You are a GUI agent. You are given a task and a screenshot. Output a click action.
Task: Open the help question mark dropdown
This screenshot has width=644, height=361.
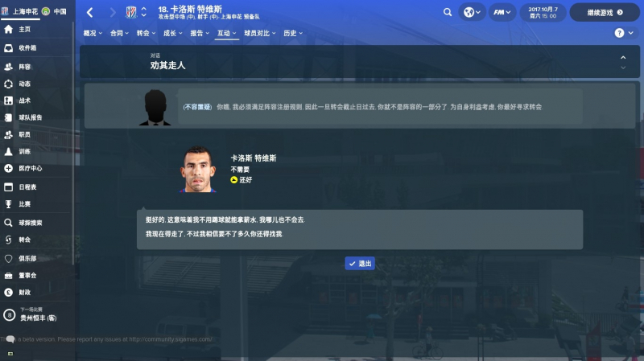[623, 33]
